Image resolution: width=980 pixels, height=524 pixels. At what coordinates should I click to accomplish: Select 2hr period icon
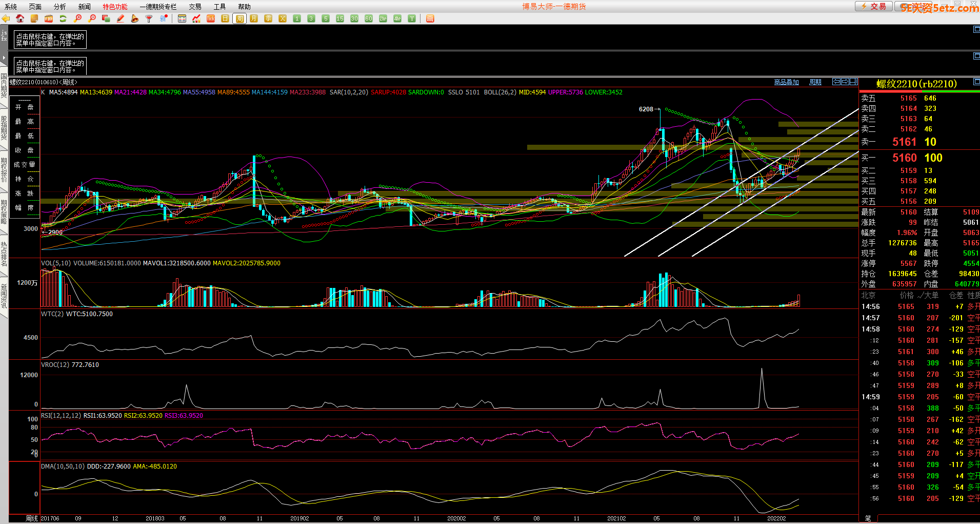[x=383, y=18]
